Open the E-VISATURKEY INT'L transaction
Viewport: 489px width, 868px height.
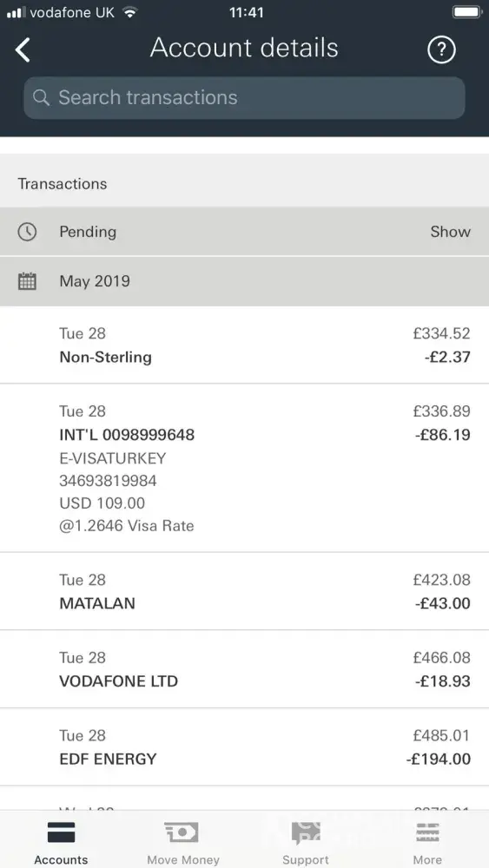pyautogui.click(x=244, y=468)
